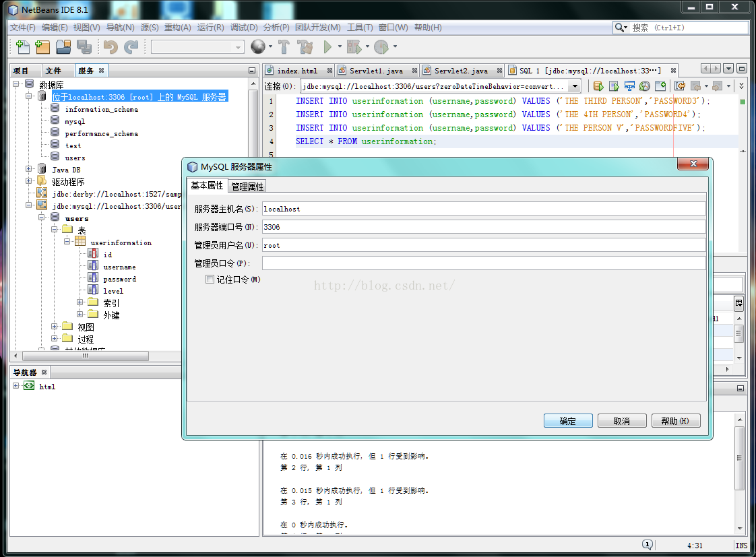The width and height of the screenshot is (756, 557).
Task: Click the SQL diagram structure icon
Action: 630,86
